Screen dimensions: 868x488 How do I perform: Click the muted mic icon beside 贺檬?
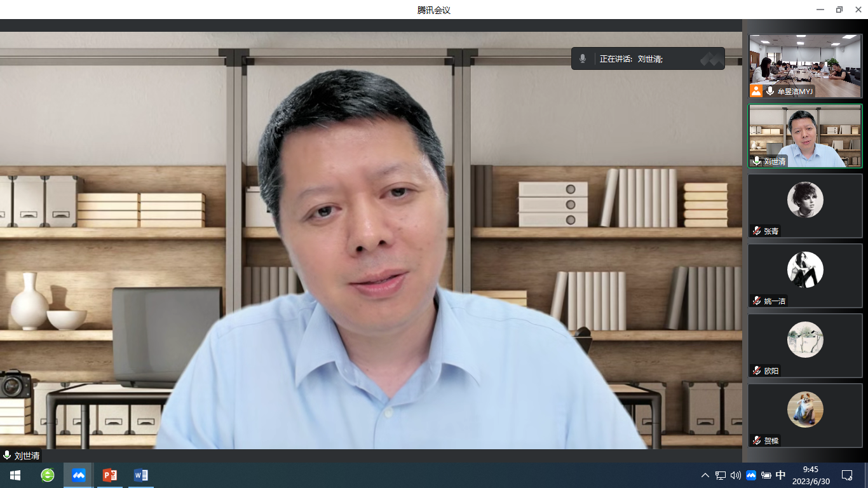click(x=757, y=440)
